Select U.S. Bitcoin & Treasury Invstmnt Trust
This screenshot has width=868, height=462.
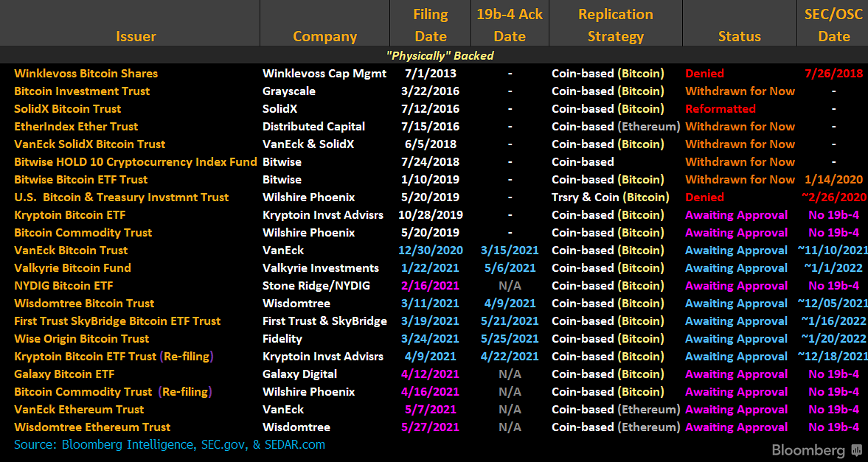click(121, 197)
